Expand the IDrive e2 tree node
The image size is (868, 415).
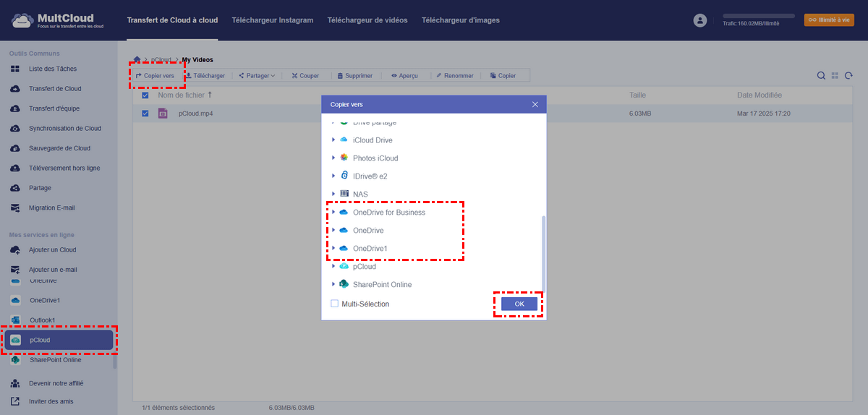point(333,176)
